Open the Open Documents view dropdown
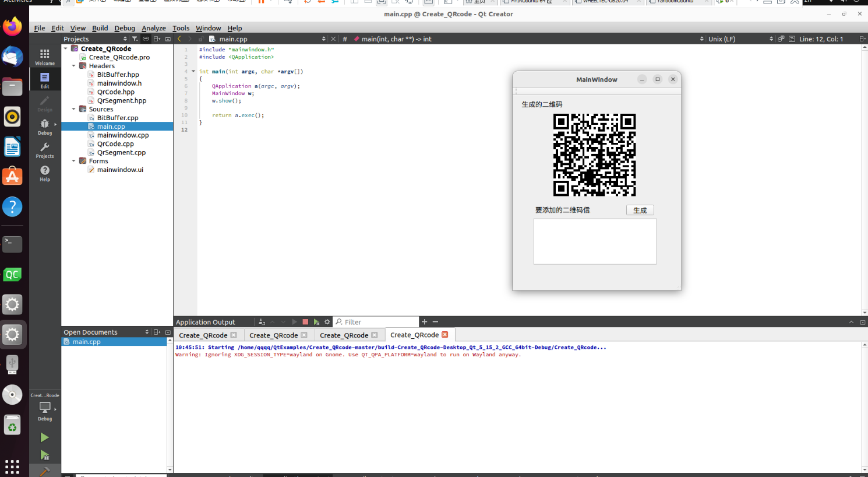The image size is (868, 477). pos(106,332)
